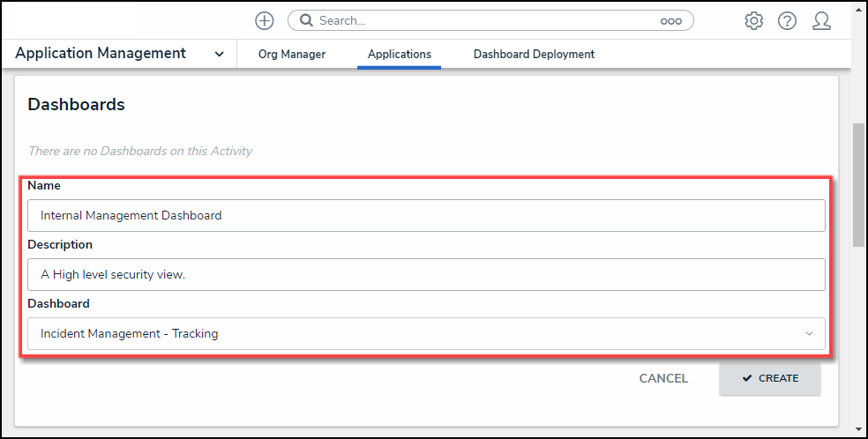The image size is (868, 439).
Task: Click into the Description text field
Action: (426, 274)
